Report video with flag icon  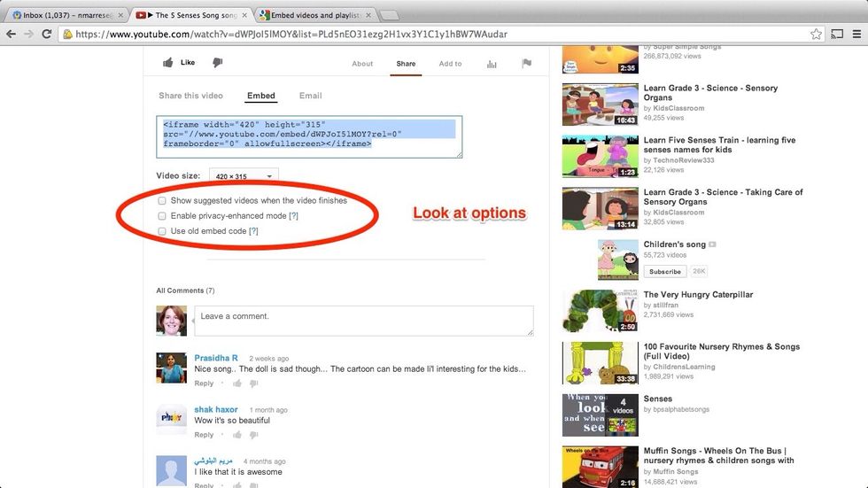526,63
